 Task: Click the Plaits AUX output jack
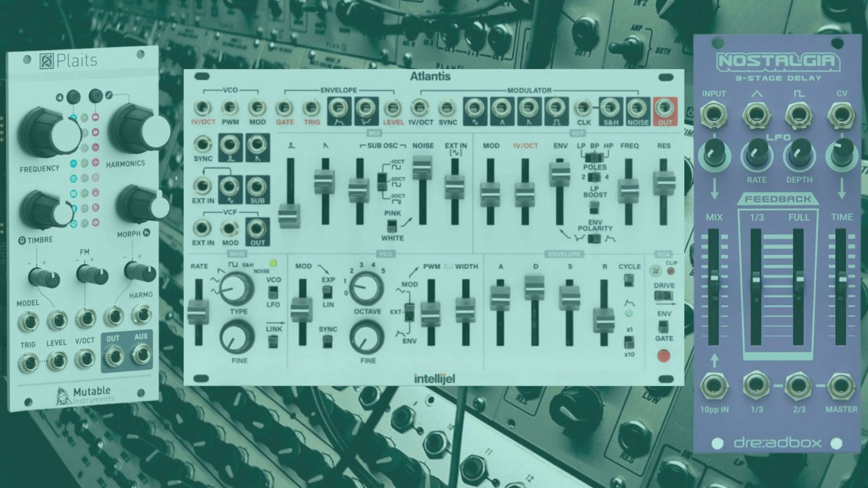click(141, 355)
